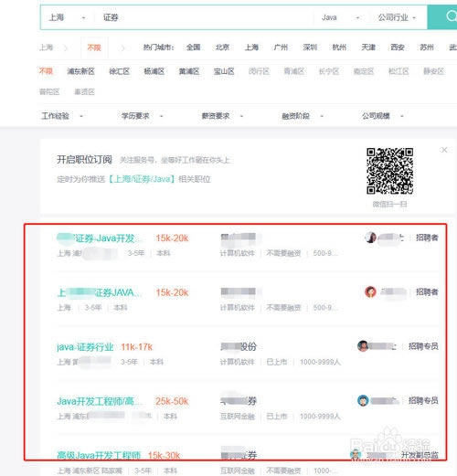The width and height of the screenshot is (457, 476).
Task: Focus the 证券 keyword search field
Action: tap(204, 17)
